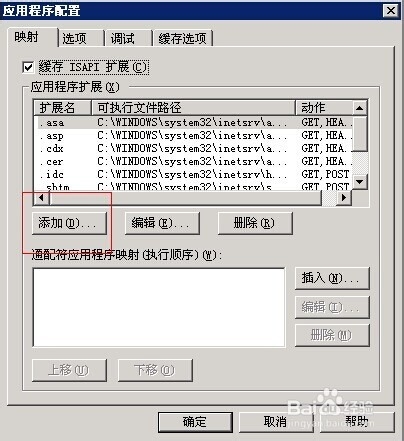Click the horizontal scroll right arrow
This screenshot has height=441, width=404.
[344, 198]
